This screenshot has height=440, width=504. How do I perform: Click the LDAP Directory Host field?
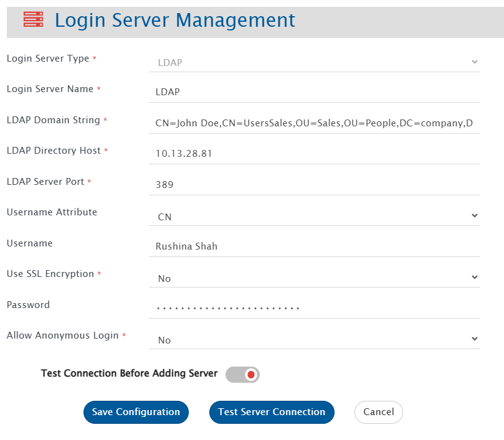[315, 154]
